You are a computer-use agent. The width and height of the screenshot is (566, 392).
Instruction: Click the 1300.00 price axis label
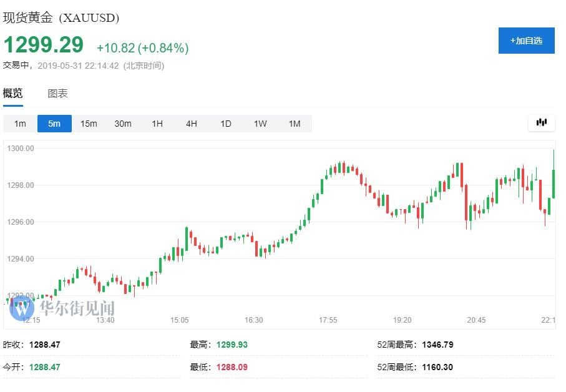tap(21, 149)
